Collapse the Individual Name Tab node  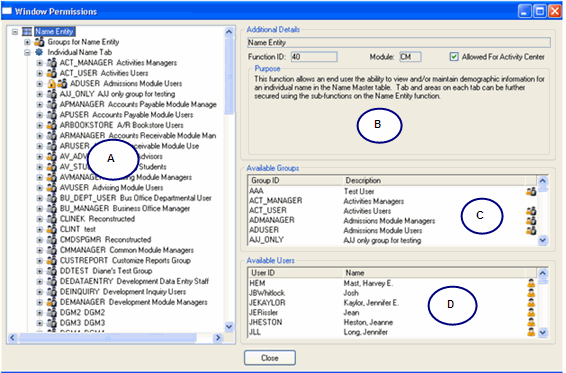point(27,53)
